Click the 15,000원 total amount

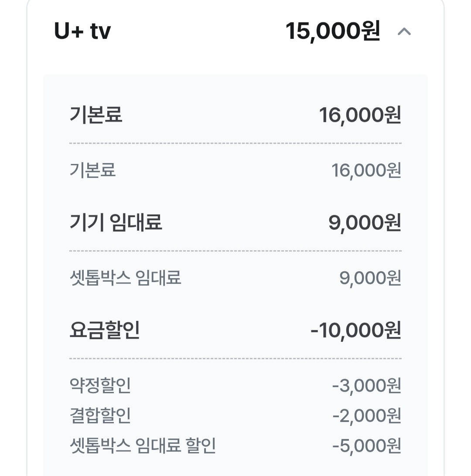pyautogui.click(x=333, y=31)
